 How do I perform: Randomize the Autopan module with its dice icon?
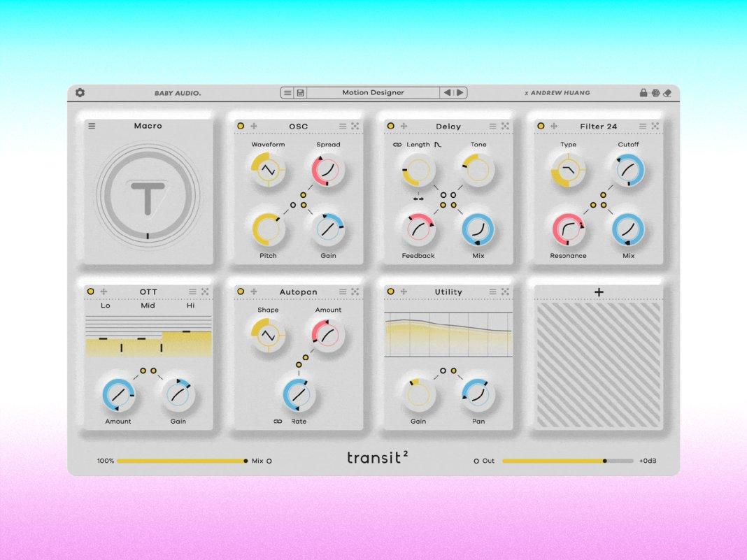pos(355,292)
